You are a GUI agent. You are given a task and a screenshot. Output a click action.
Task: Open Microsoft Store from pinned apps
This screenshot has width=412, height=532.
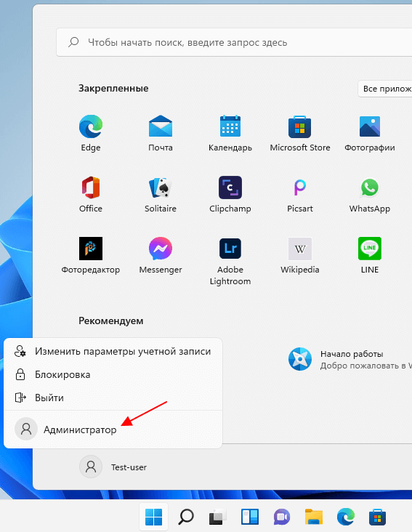coord(300,133)
